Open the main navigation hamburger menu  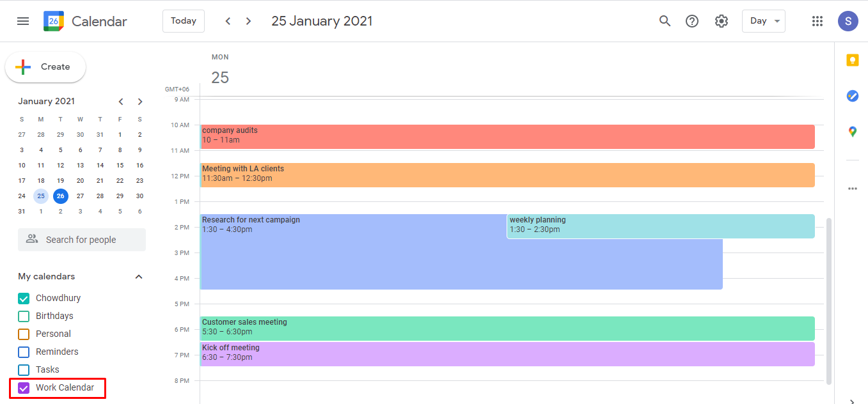click(23, 20)
